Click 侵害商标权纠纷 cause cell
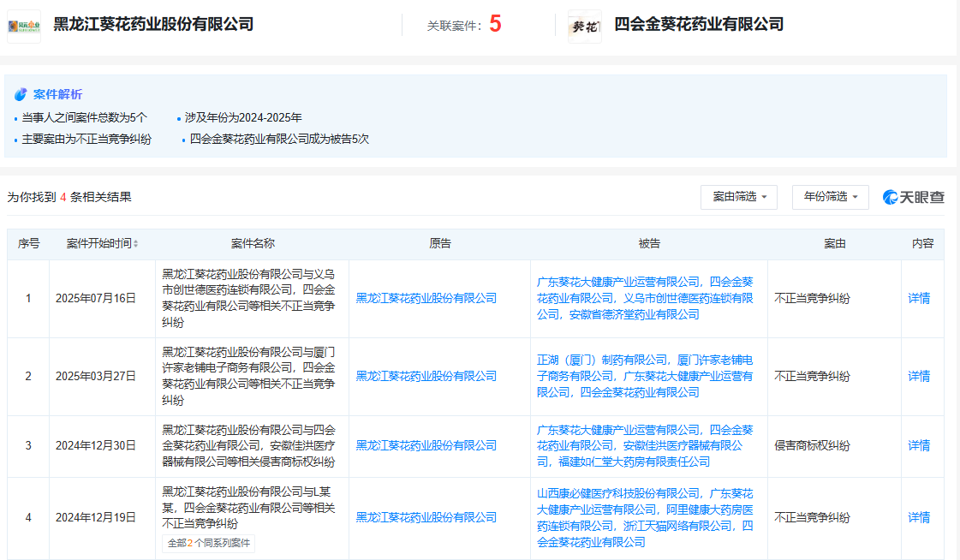Image resolution: width=960 pixels, height=560 pixels. click(813, 445)
